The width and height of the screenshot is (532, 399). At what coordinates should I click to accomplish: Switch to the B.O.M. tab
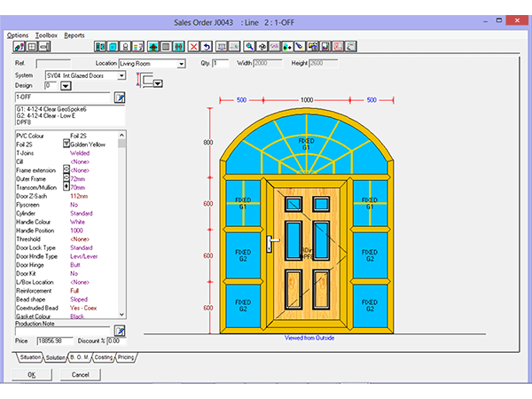coord(79,357)
